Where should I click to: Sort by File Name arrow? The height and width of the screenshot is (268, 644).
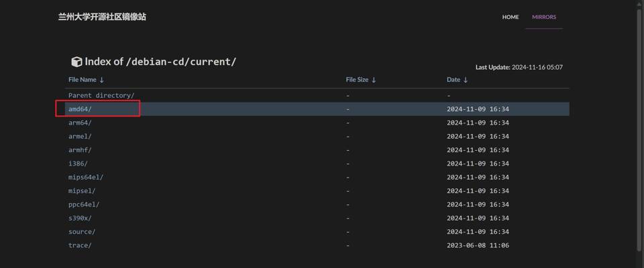[102, 80]
